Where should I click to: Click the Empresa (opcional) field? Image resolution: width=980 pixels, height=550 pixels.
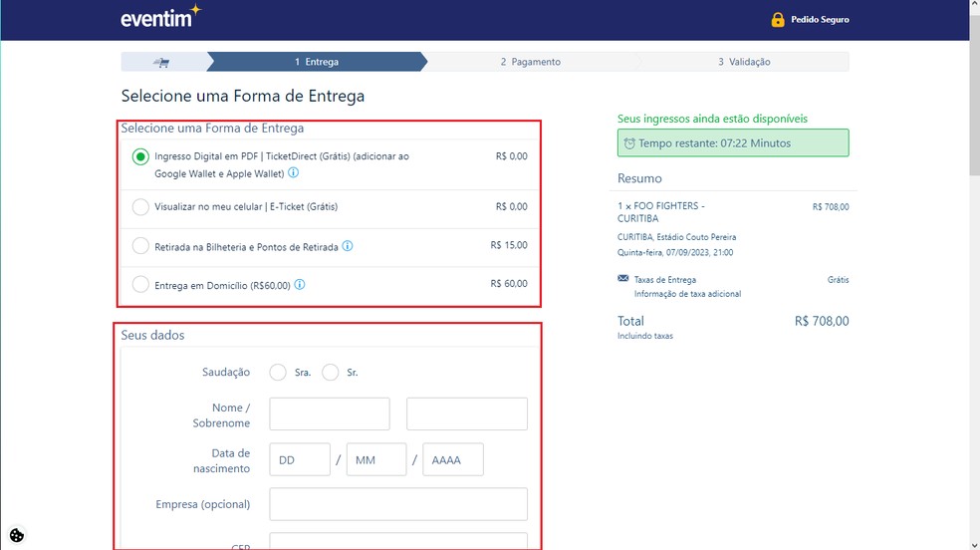398,504
